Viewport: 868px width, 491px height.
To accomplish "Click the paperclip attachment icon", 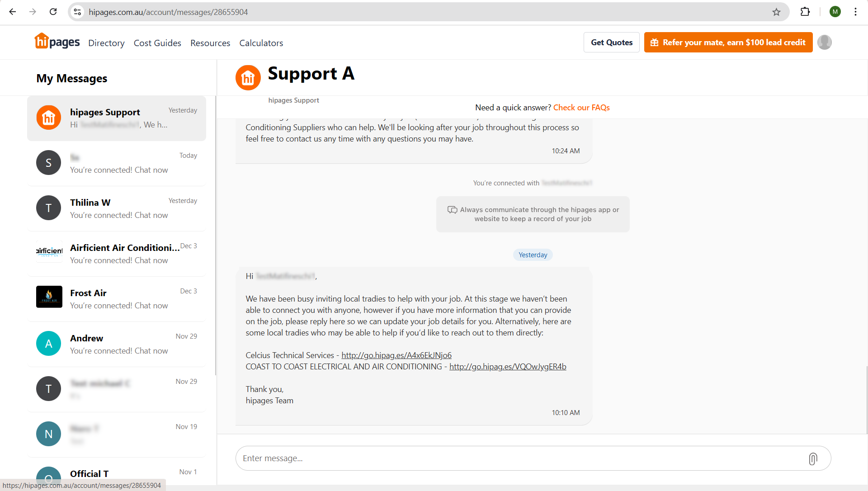I will pos(812,458).
